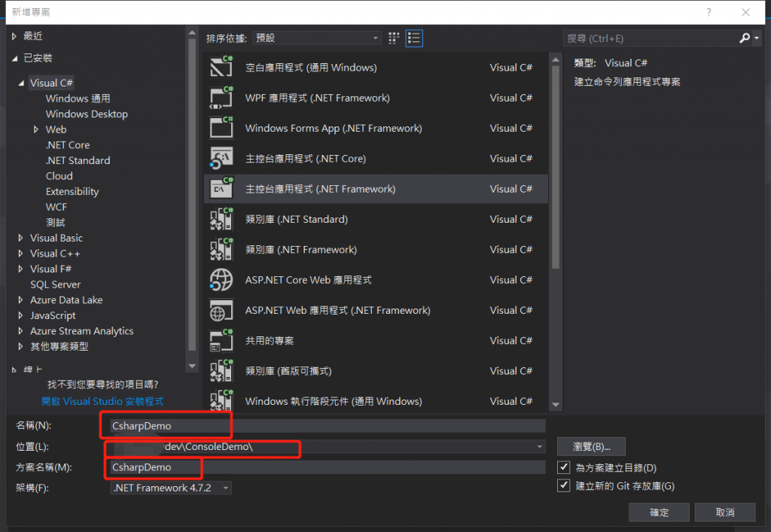Select WPF 應用程式 (.NET Framework) text

point(317,98)
